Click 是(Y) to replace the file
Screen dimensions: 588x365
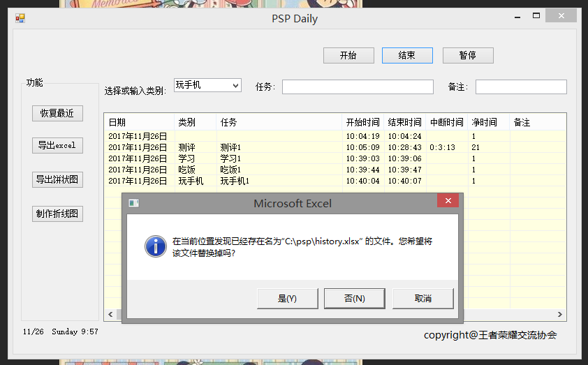click(287, 298)
